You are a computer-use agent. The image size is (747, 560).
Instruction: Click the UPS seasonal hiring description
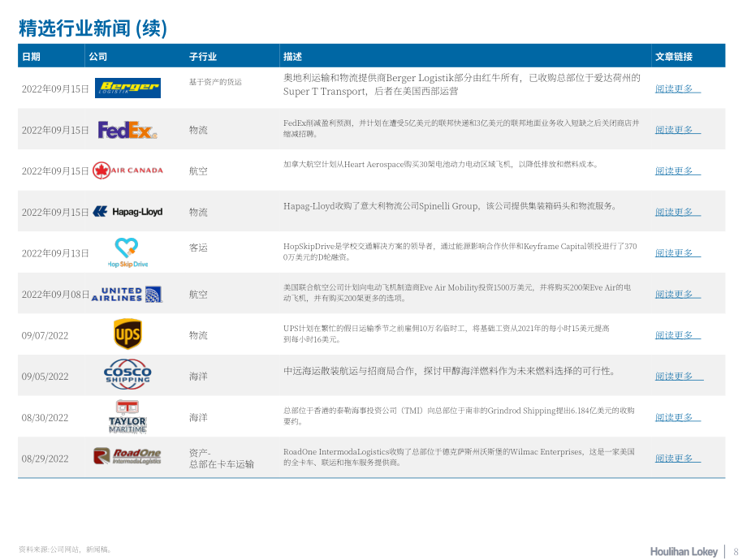pos(447,334)
